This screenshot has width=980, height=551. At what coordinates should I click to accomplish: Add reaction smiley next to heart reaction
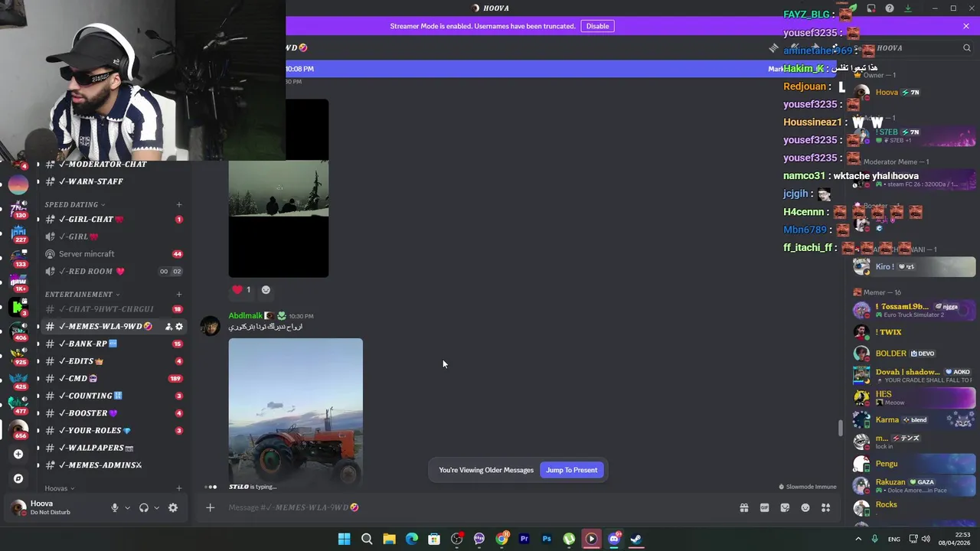[266, 290]
